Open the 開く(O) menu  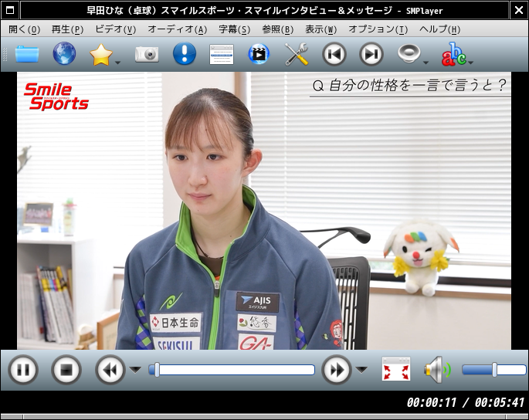pos(24,29)
